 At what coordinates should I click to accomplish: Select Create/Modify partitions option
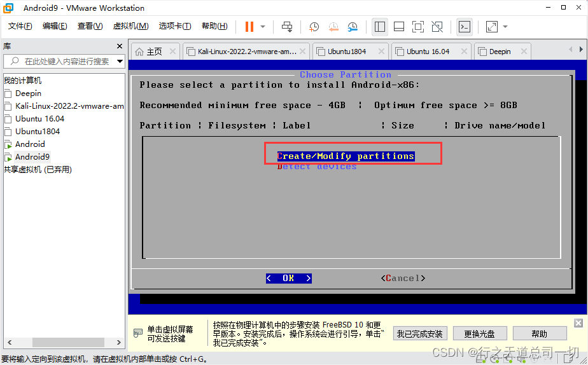click(x=346, y=156)
